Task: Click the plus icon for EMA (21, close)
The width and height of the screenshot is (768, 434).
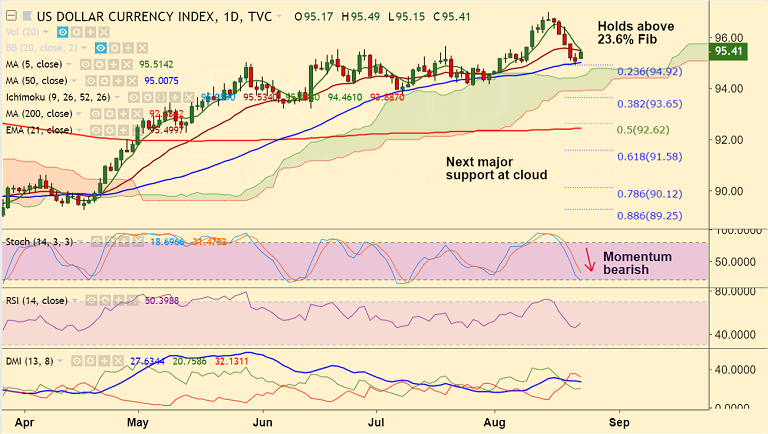Action: click(x=123, y=130)
